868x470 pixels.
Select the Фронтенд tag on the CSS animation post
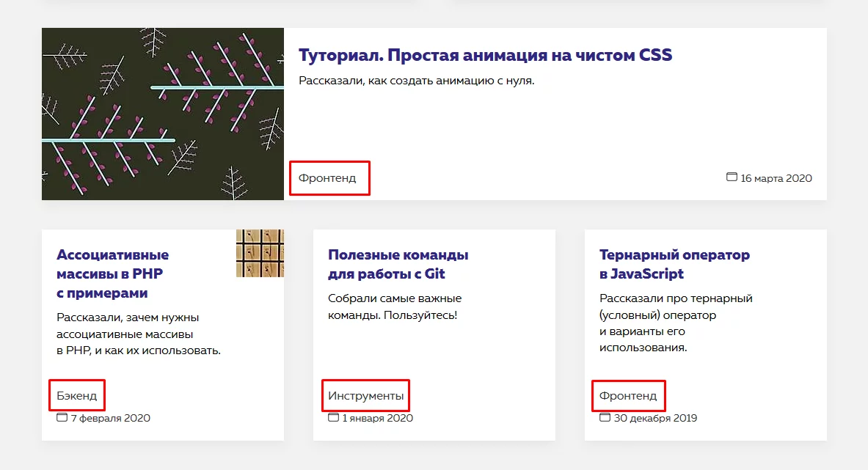[329, 177]
